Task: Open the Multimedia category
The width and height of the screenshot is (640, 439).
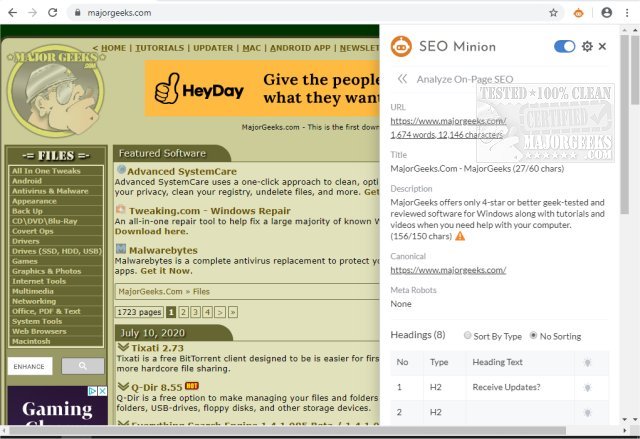Action: point(33,291)
